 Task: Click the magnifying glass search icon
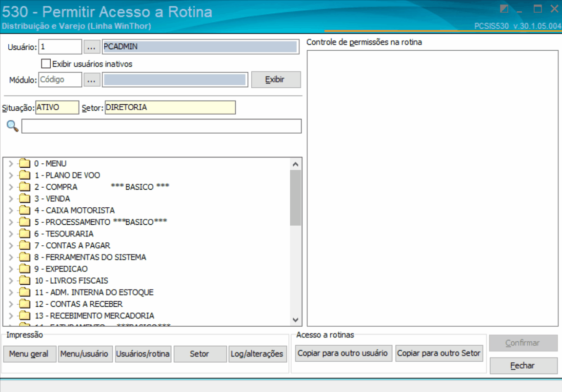coord(13,126)
